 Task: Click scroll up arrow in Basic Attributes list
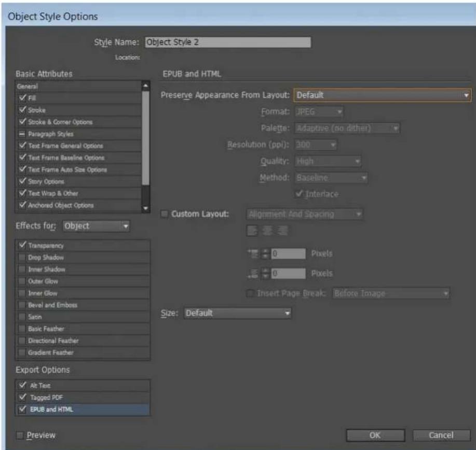tap(146, 86)
